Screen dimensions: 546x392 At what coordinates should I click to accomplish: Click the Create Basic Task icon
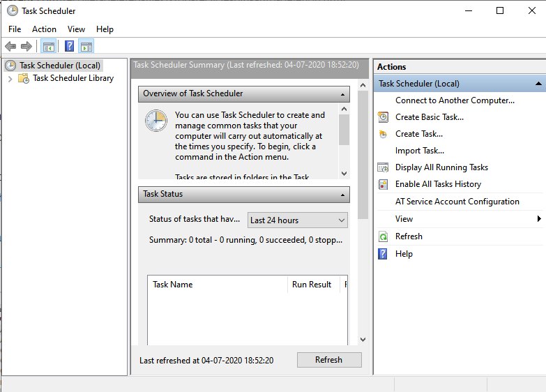click(x=383, y=117)
